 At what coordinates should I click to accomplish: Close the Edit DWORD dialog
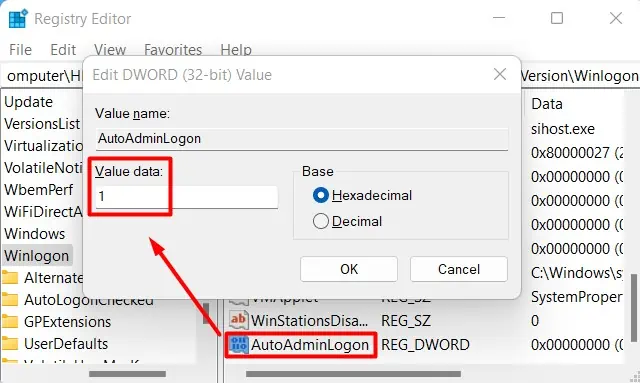click(500, 74)
